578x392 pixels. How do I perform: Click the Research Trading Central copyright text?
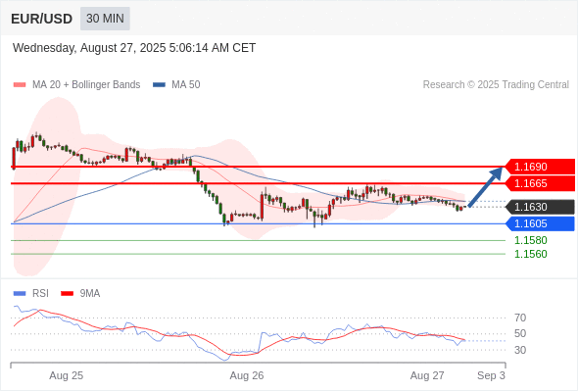496,85
